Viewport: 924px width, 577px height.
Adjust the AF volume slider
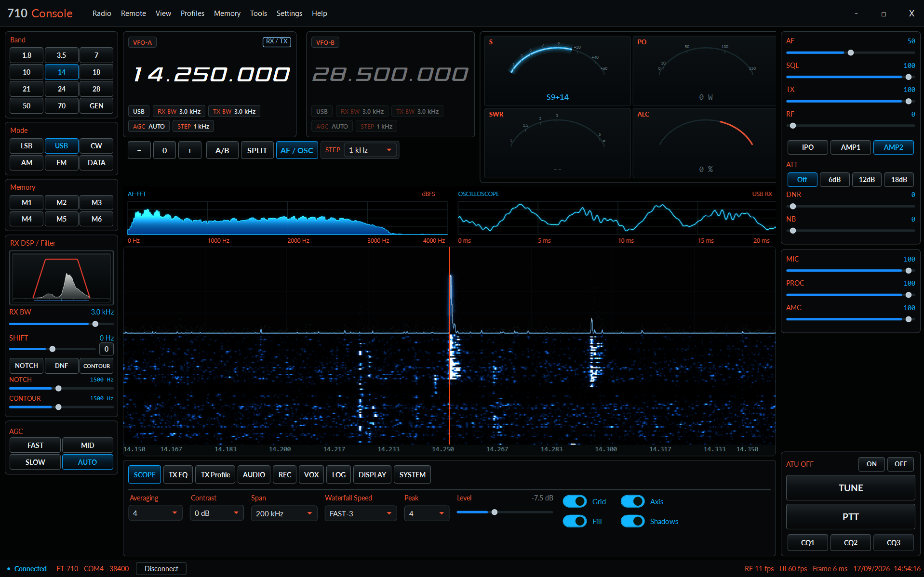851,52
